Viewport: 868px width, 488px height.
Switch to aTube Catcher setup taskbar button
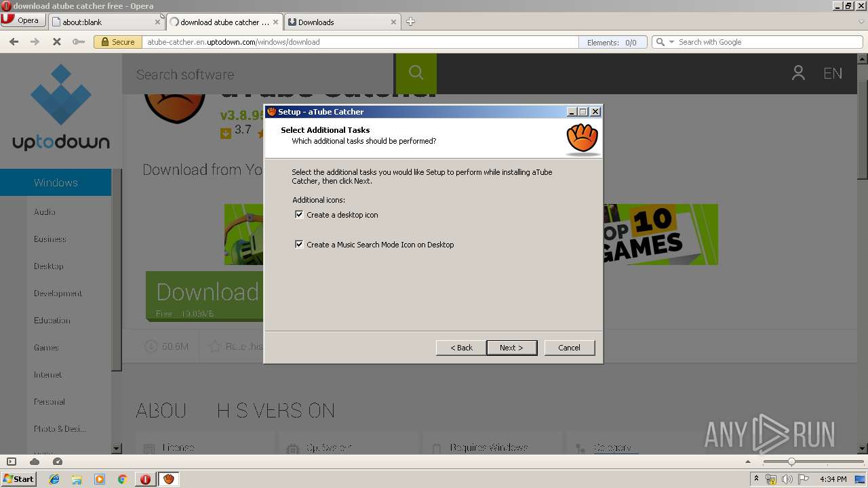(169, 479)
